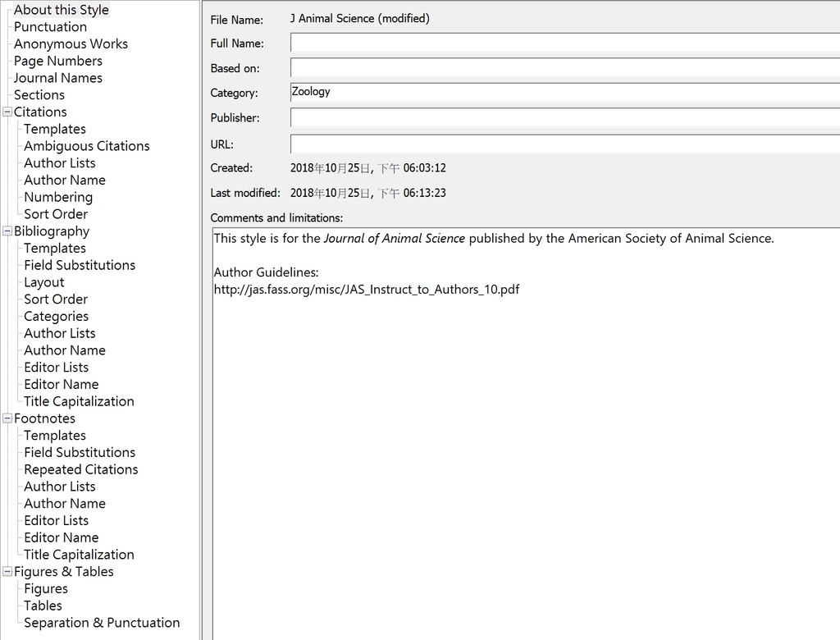The image size is (840, 640).
Task: Click in Comments and limitations text area
Action: (x=526, y=433)
